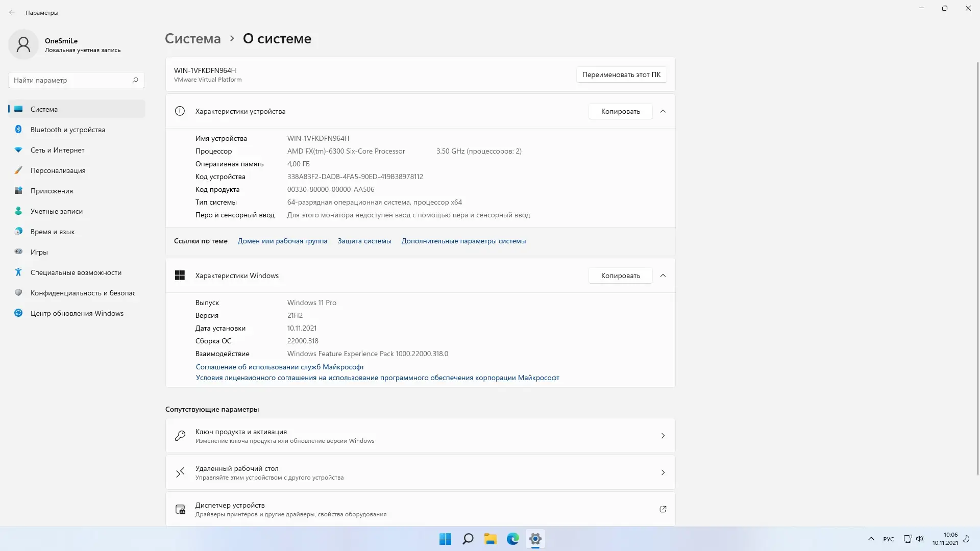Show hidden tray icons chevron
980x551 pixels.
point(871,539)
